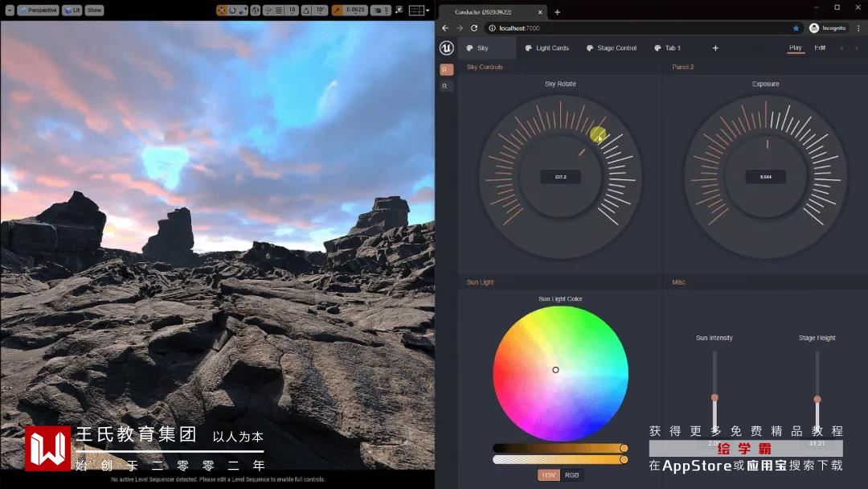
Task: Click the Misc panel header
Action: click(678, 282)
